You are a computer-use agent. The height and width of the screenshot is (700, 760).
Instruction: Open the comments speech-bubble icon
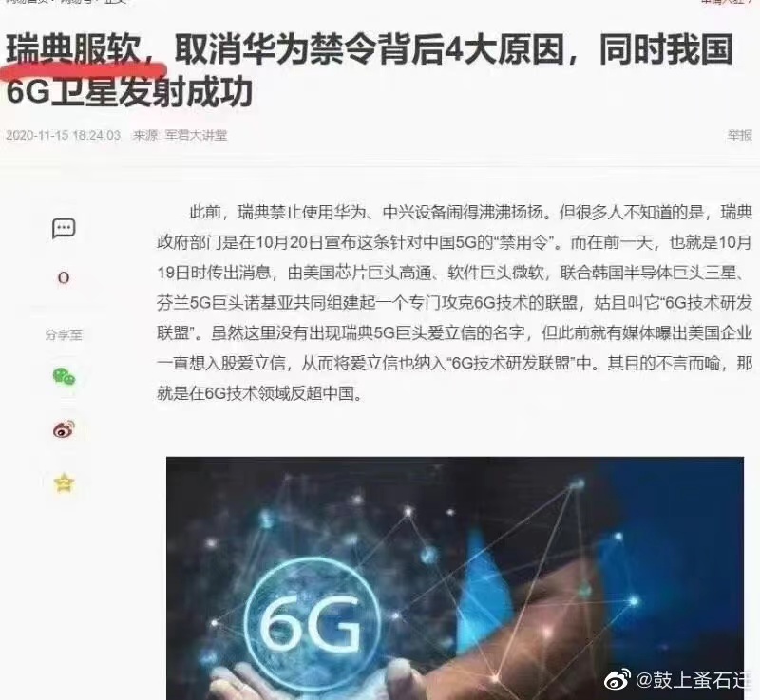[x=64, y=228]
